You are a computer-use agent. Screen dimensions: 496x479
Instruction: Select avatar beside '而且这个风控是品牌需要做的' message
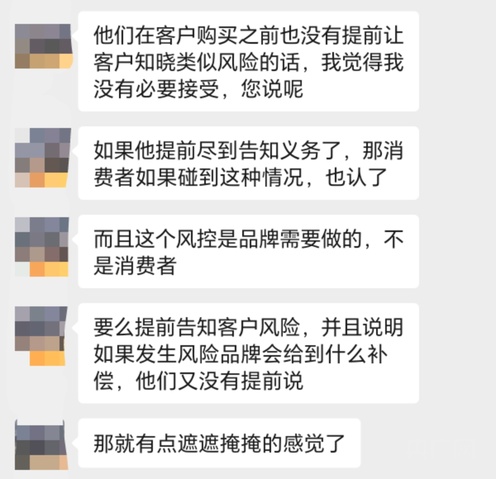click(x=42, y=247)
